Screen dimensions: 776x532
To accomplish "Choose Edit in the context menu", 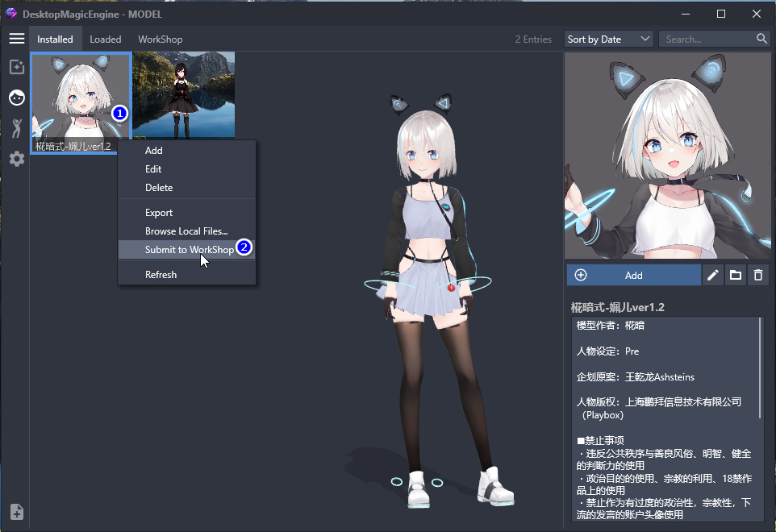I will [x=186, y=169].
